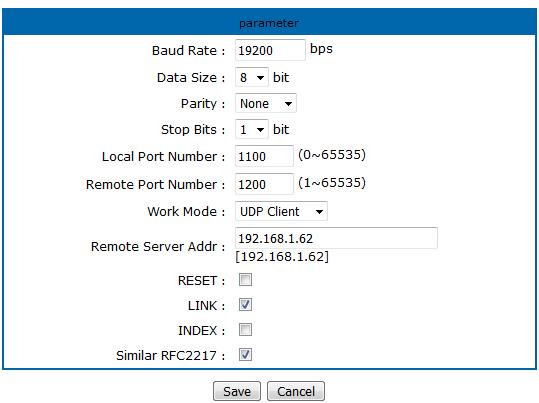This screenshot has height=403, width=539.
Task: Click the Baud Rate input field
Action: coord(270,50)
